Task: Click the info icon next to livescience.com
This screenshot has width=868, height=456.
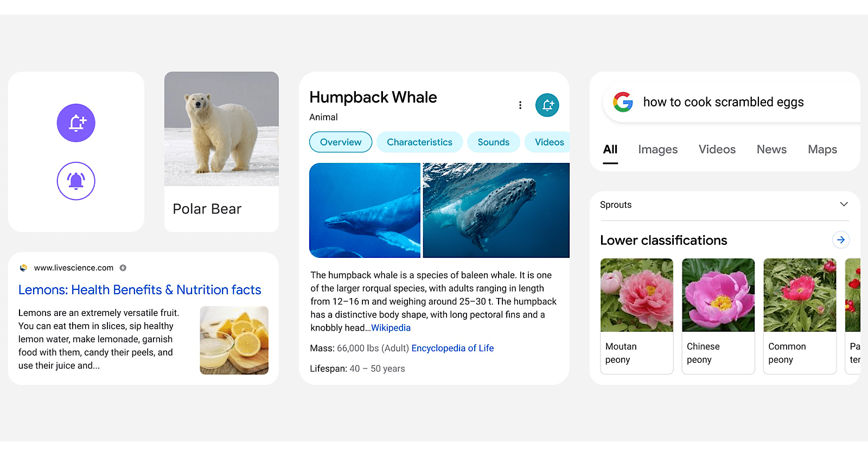Action: pyautogui.click(x=123, y=268)
